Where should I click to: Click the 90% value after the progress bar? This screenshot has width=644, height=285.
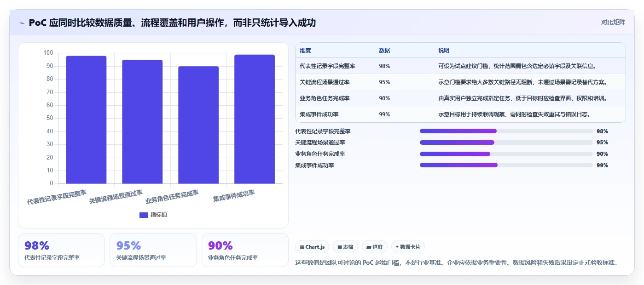pos(602,154)
